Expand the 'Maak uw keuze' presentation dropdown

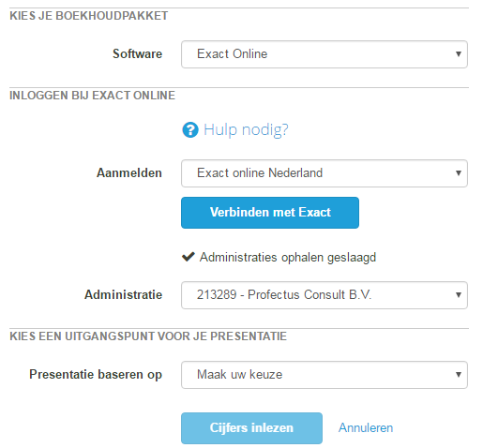point(325,375)
